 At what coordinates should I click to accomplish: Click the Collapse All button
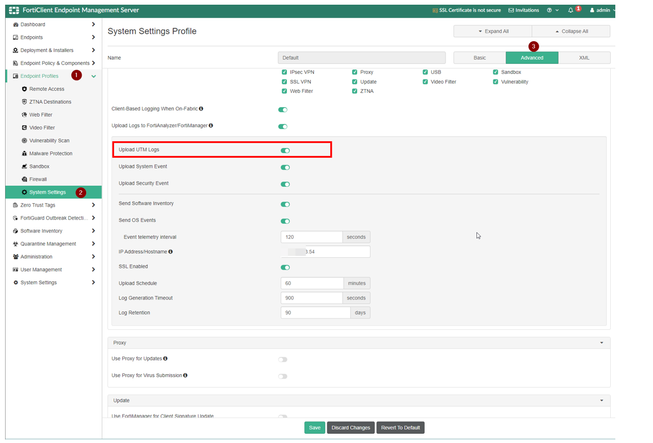tap(571, 31)
